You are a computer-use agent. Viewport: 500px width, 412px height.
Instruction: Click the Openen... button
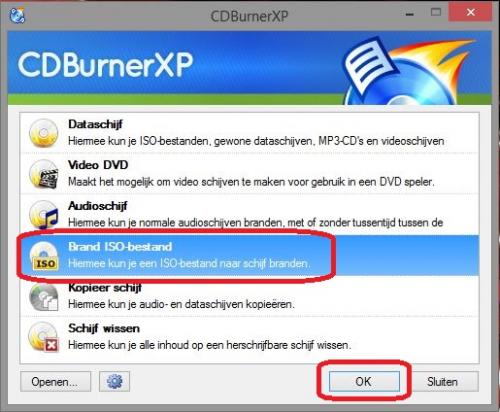pyautogui.click(x=55, y=381)
